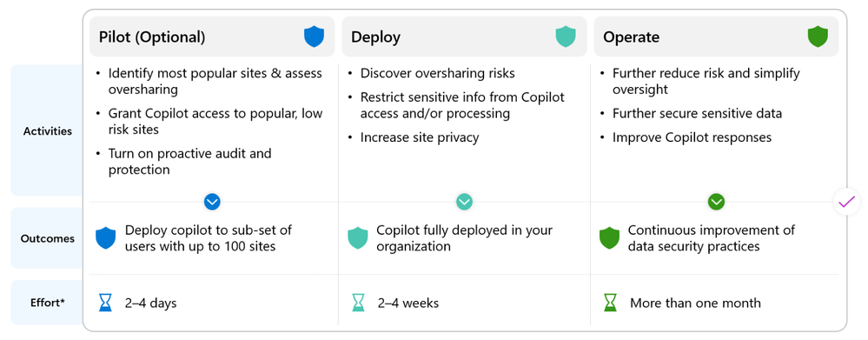Click the teal hourglass next to 2–4 weeks

tap(358, 303)
